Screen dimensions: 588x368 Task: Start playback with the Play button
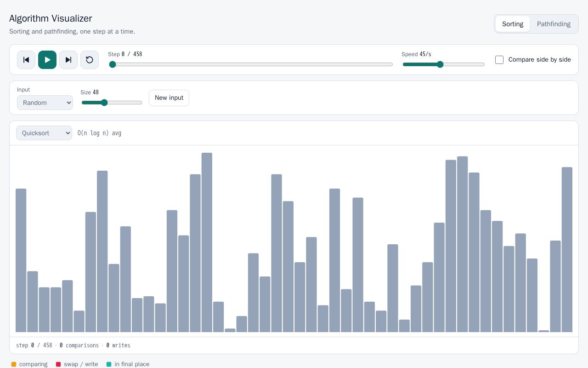click(47, 60)
